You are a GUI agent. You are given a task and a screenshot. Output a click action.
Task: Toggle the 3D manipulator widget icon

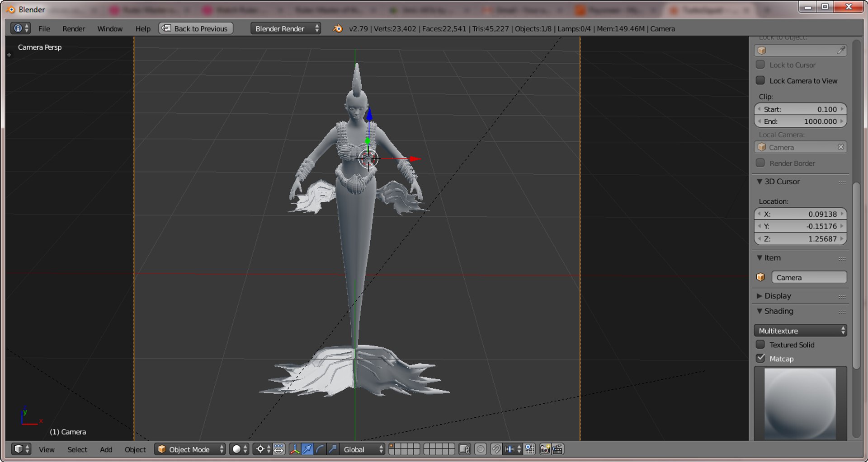295,449
